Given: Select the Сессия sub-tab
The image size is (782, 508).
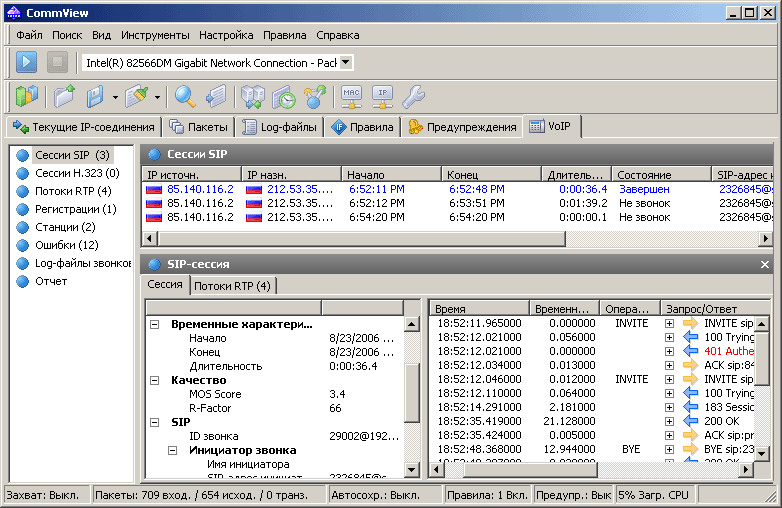Looking at the screenshot, I should click(165, 284).
